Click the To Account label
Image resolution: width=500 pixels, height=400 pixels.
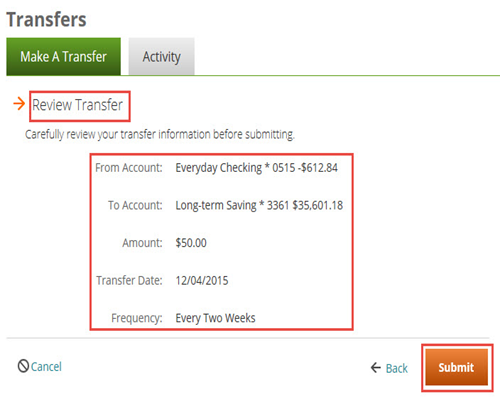point(135,205)
